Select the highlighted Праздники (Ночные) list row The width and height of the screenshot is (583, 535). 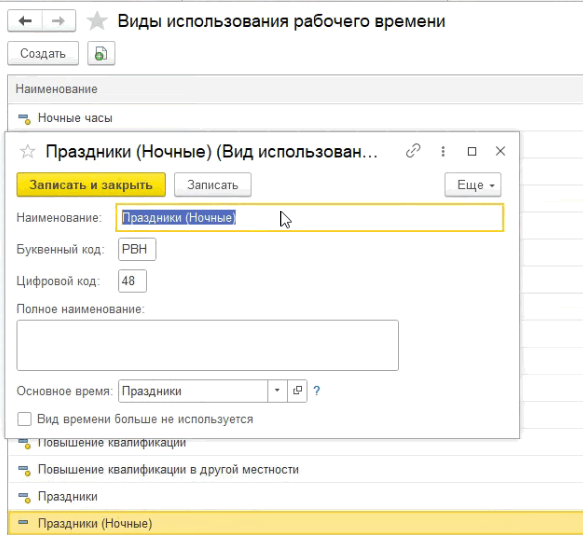pos(295,523)
